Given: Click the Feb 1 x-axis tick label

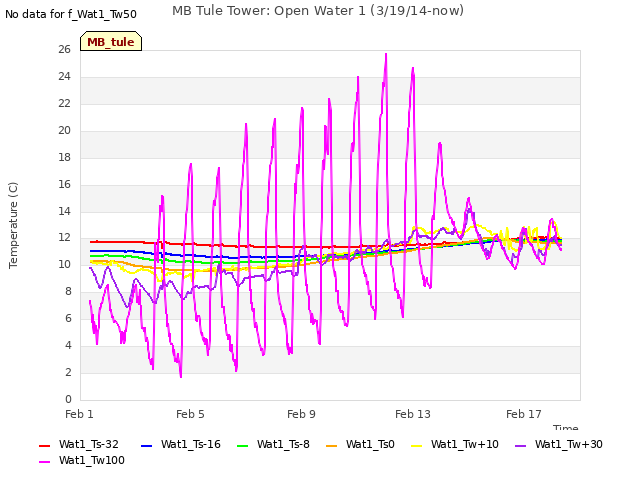Looking at the screenshot, I should point(79,414).
